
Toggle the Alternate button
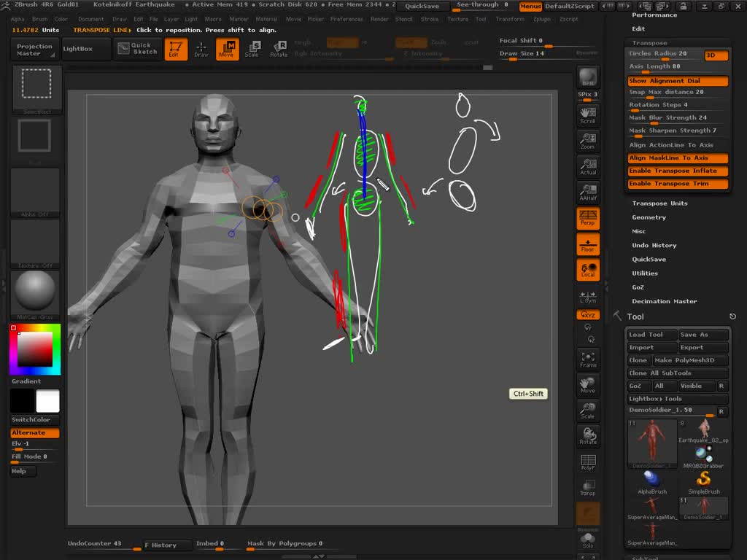click(x=35, y=433)
